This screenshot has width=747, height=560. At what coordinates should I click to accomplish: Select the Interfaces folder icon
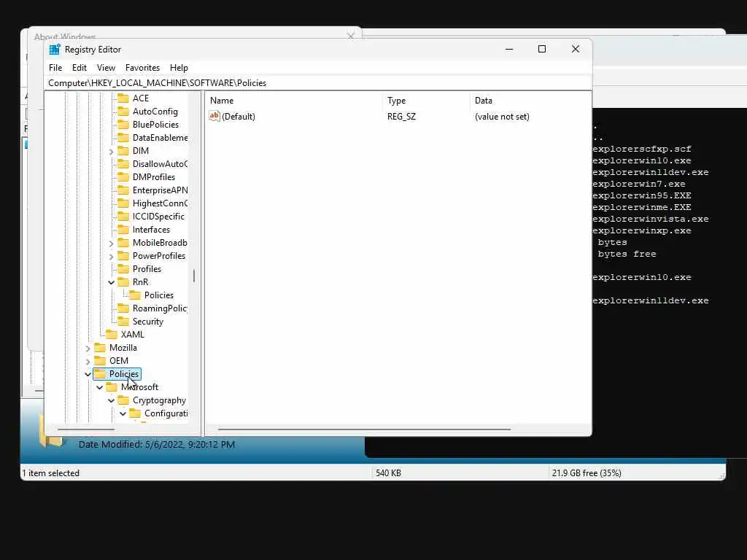(x=123, y=230)
